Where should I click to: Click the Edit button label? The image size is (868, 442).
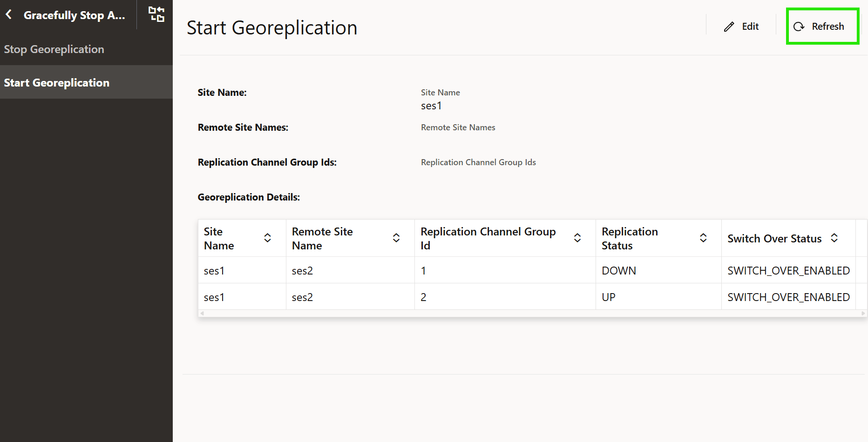click(x=750, y=27)
